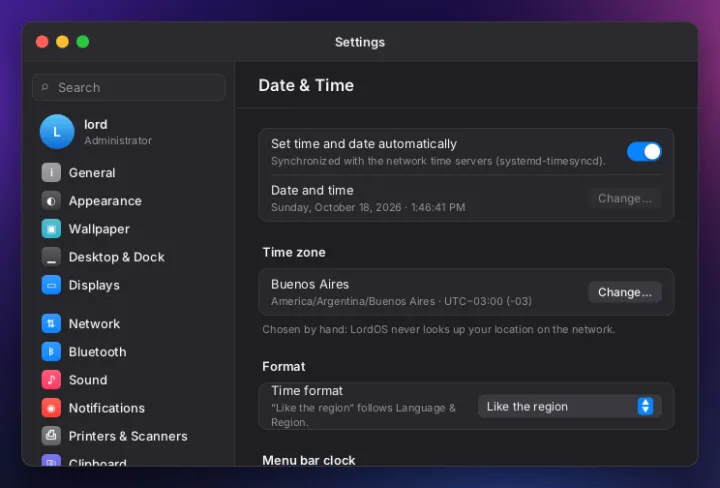Image resolution: width=720 pixels, height=488 pixels.
Task: Minimize the Settings window with yellow button
Action: (62, 42)
